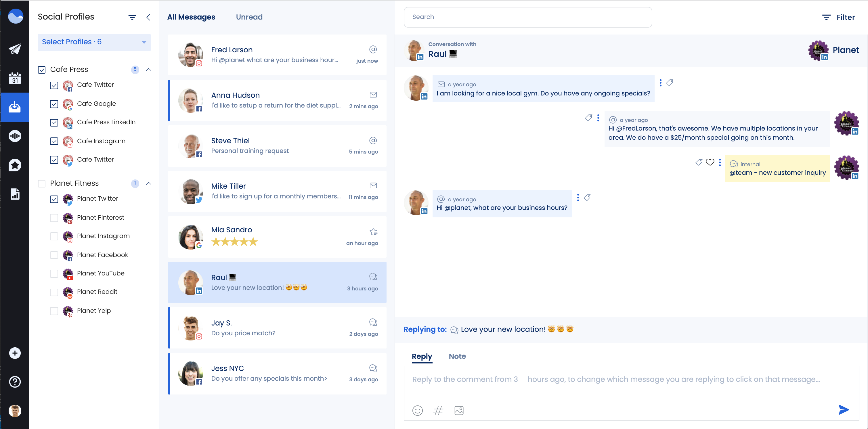
Task: Switch to the Unread tab
Action: coord(249,17)
